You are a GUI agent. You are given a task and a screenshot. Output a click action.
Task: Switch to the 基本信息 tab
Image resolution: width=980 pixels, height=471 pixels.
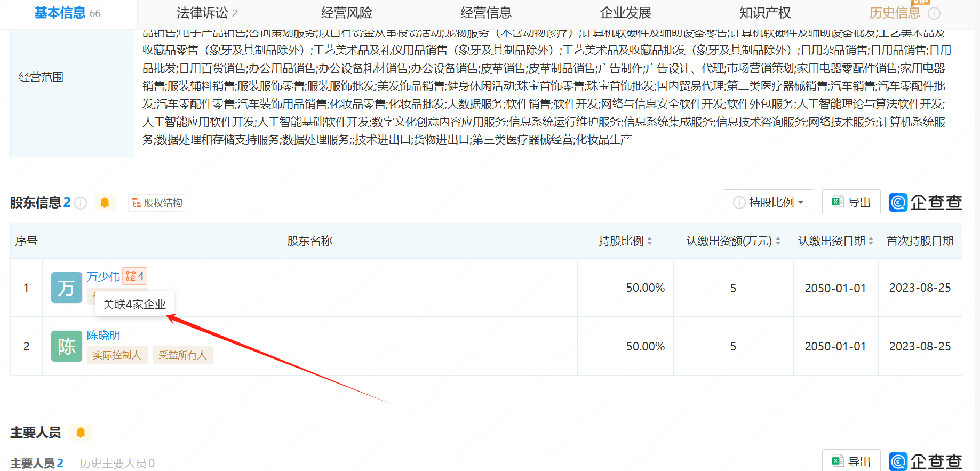click(68, 13)
